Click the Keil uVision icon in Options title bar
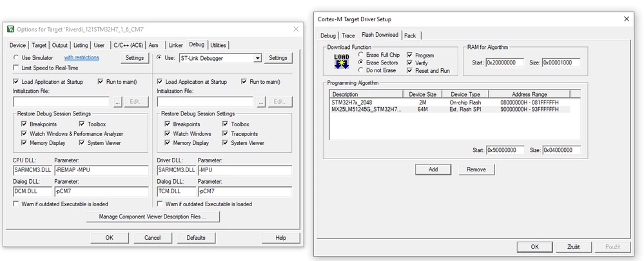The image size is (644, 261). pos(11,29)
